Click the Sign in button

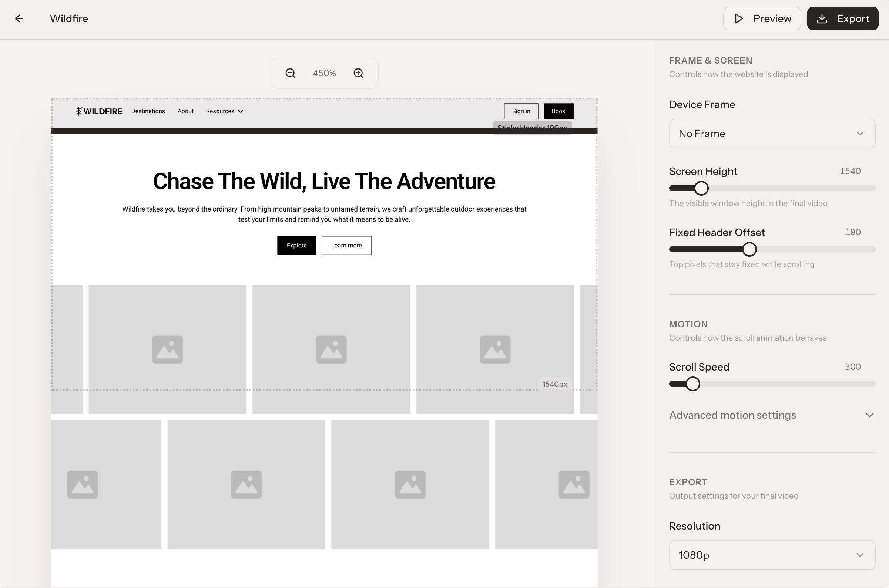click(x=521, y=111)
